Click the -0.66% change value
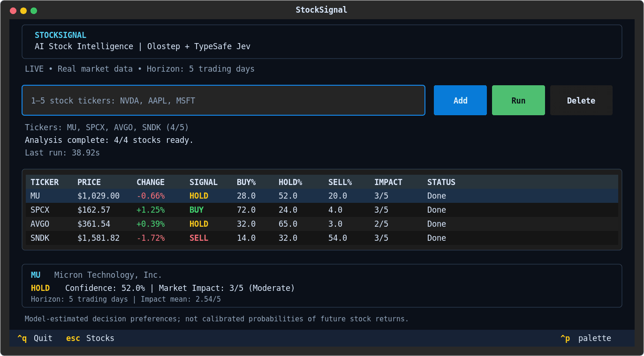The image size is (644, 356). click(151, 196)
